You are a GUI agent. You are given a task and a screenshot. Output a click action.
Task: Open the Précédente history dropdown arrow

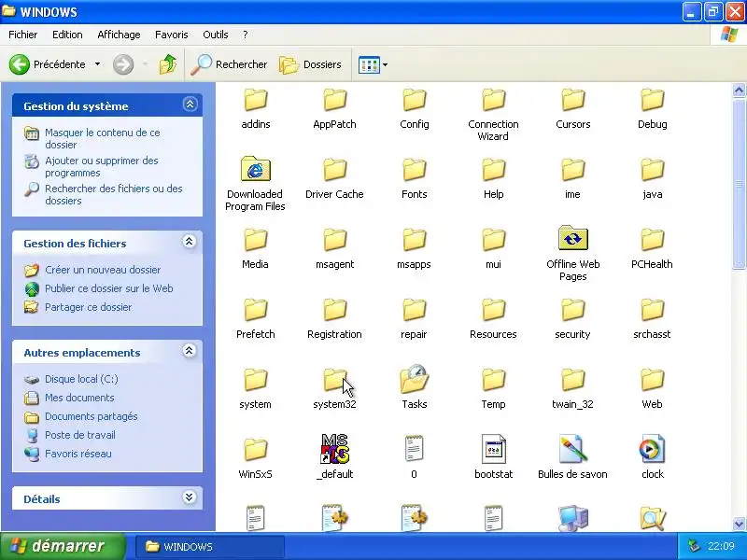pyautogui.click(x=98, y=64)
